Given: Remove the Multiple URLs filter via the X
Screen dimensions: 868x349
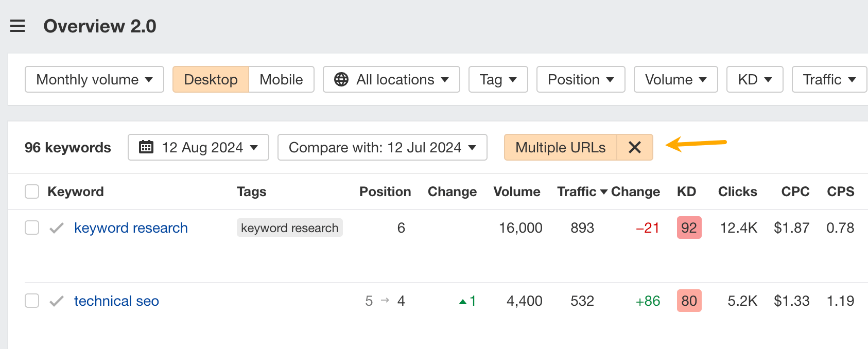Looking at the screenshot, I should click(634, 147).
